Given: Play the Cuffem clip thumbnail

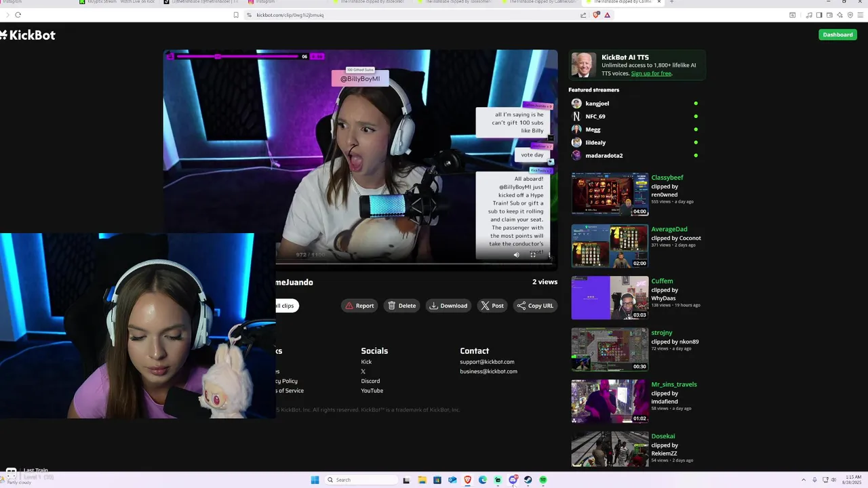Looking at the screenshot, I should click(610, 298).
